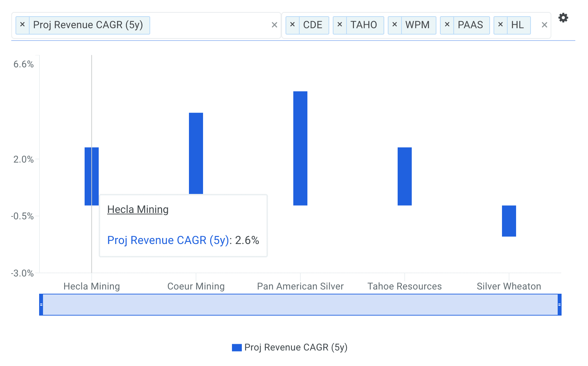Click the PAAS ticker label
The image size is (588, 366).
coord(470,25)
